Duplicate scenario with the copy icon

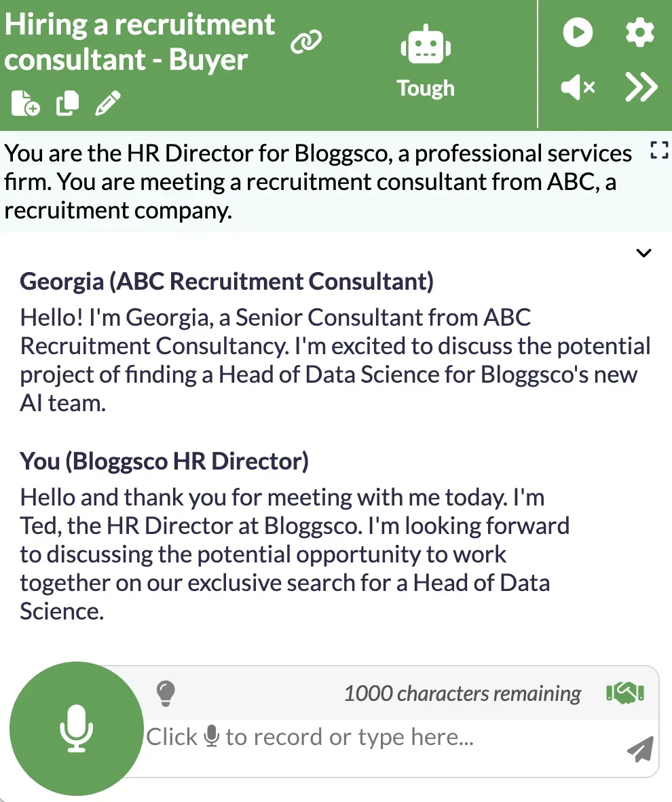[x=67, y=103]
